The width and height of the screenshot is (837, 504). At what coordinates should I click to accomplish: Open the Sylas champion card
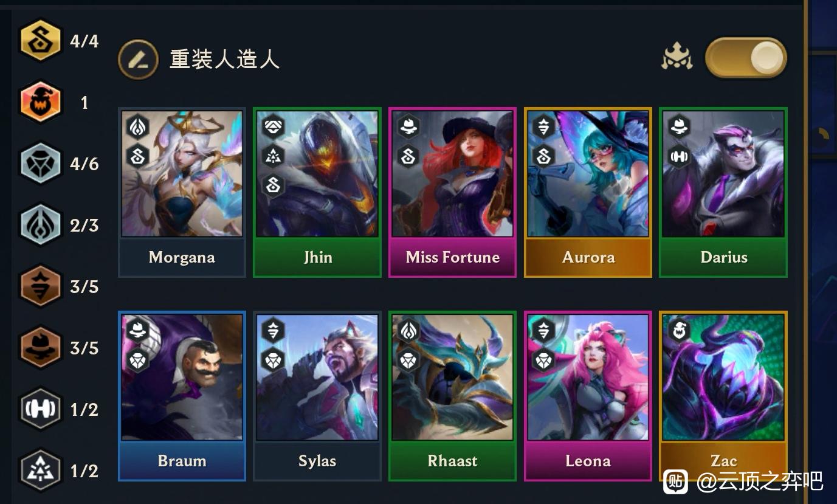point(317,396)
